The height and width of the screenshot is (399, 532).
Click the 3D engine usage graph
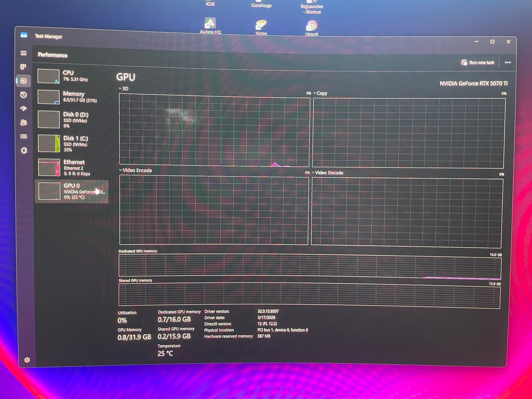click(x=214, y=130)
